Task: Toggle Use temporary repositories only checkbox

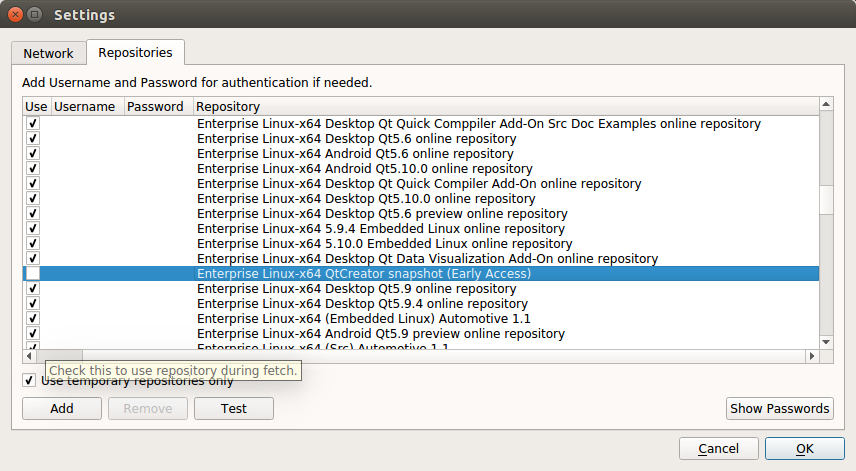Action: pos(29,380)
